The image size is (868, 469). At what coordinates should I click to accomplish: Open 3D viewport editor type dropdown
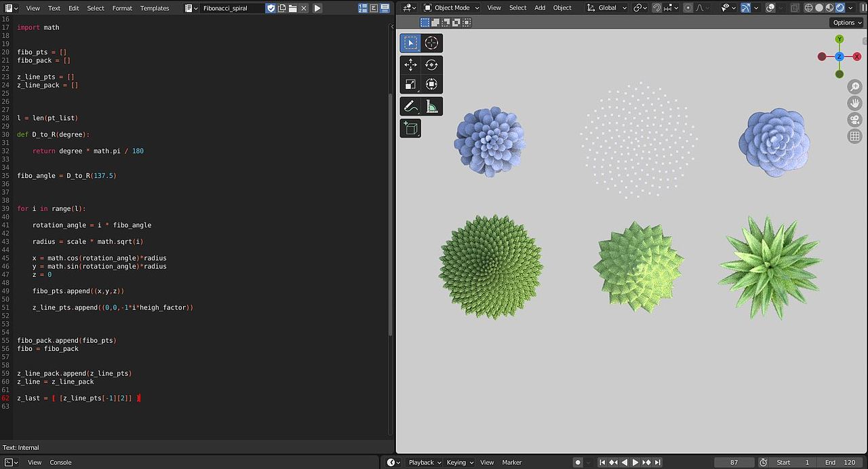point(410,7)
